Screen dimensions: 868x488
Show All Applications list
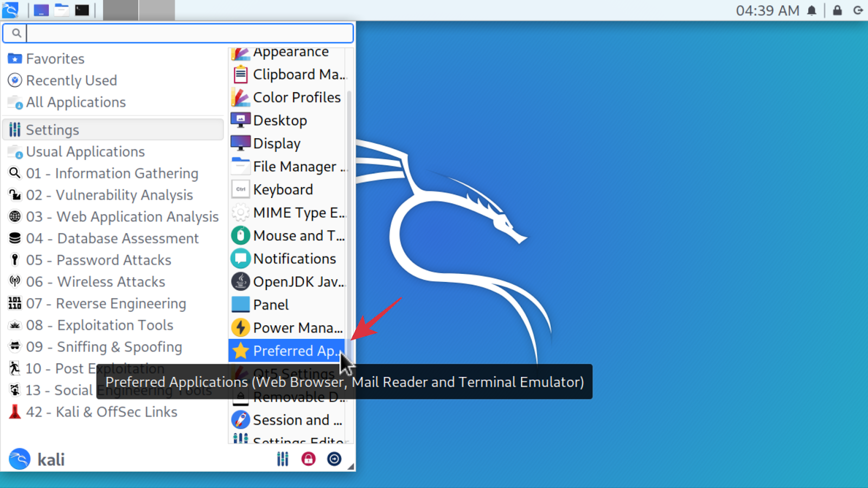pyautogui.click(x=76, y=102)
